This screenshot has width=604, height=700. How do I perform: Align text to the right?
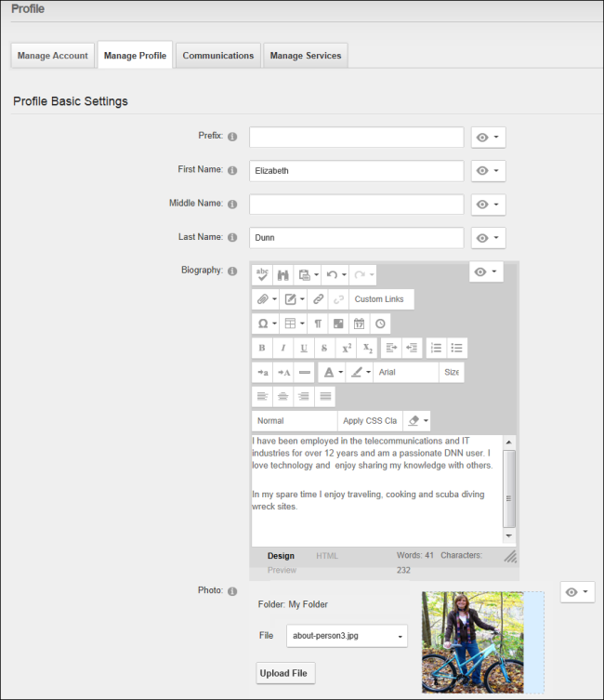304,396
